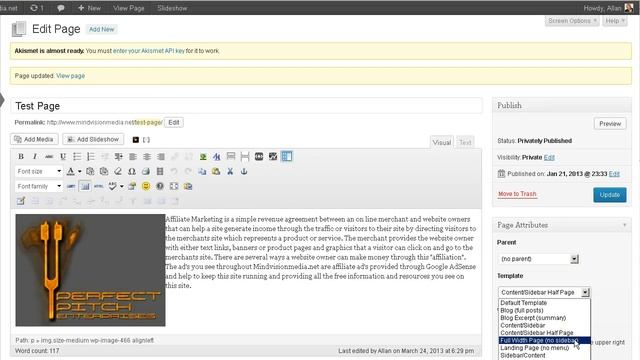Click the text color A button
The image size is (640, 360).
(x=71, y=171)
